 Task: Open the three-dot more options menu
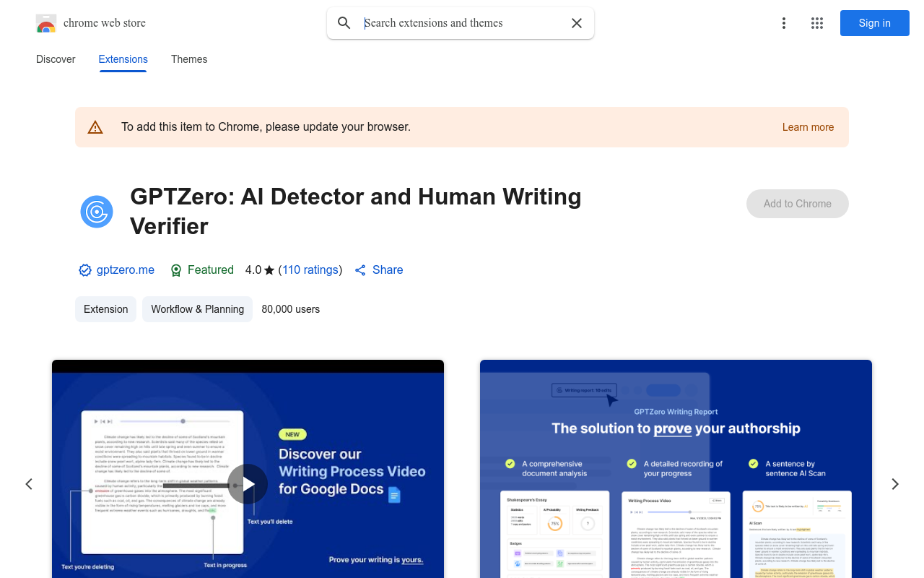click(784, 23)
